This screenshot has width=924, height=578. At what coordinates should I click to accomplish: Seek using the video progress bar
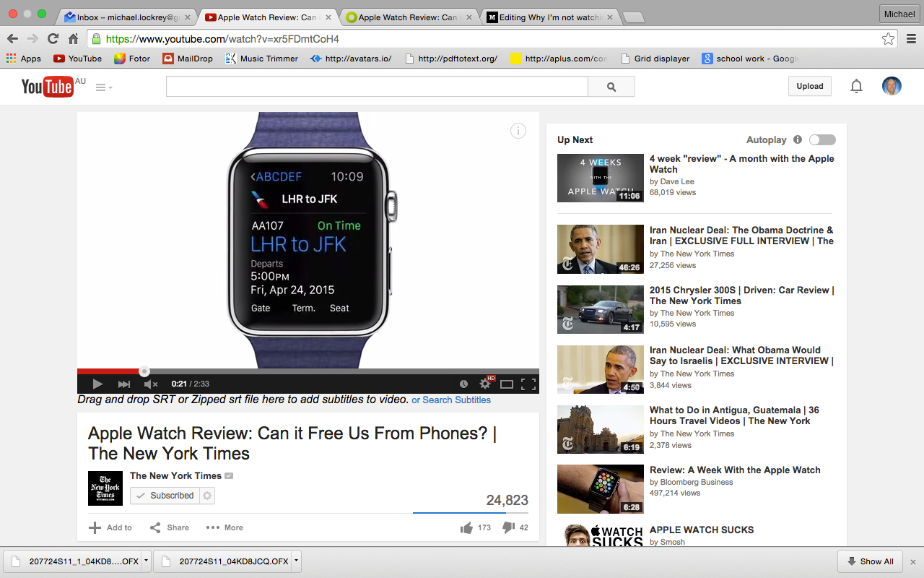pos(308,371)
